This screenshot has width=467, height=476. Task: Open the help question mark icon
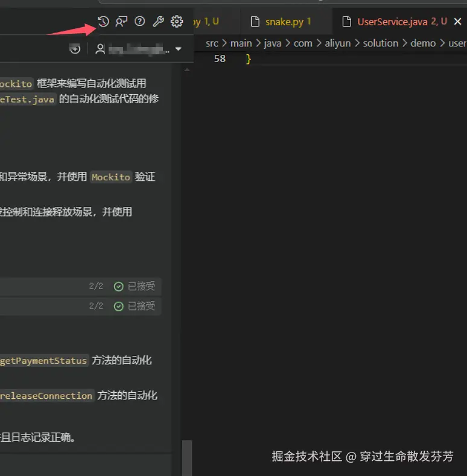point(139,22)
